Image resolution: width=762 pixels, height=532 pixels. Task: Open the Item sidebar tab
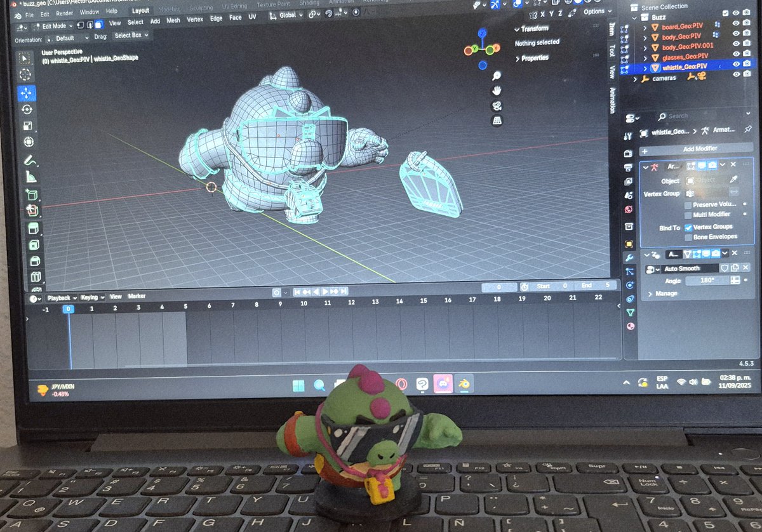pyautogui.click(x=612, y=29)
